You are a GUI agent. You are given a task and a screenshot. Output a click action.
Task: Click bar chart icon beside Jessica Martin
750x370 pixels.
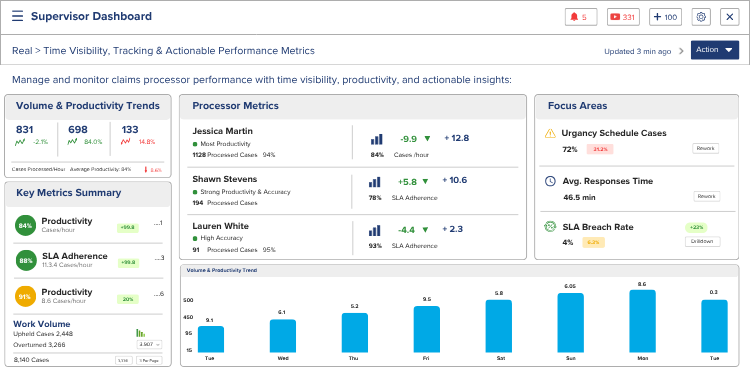pos(376,139)
